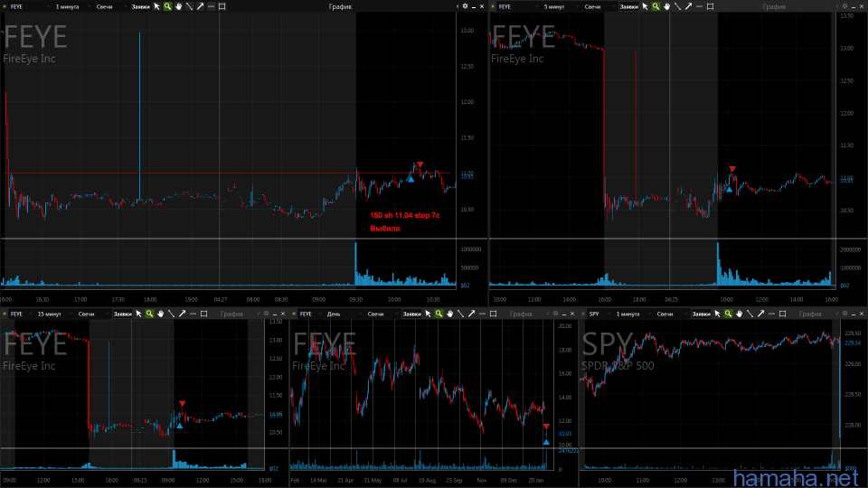Choose the hand pan tool in the 15 минут FEYE chart
The height and width of the screenshot is (488, 868).
coord(161,314)
